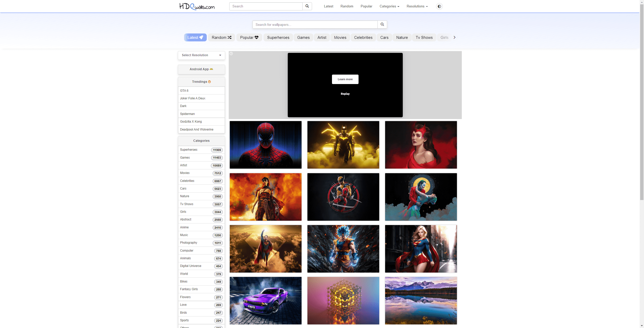This screenshot has height=328, width=644.
Task: Expand the Resolutions dropdown in navbar
Action: pos(417,6)
